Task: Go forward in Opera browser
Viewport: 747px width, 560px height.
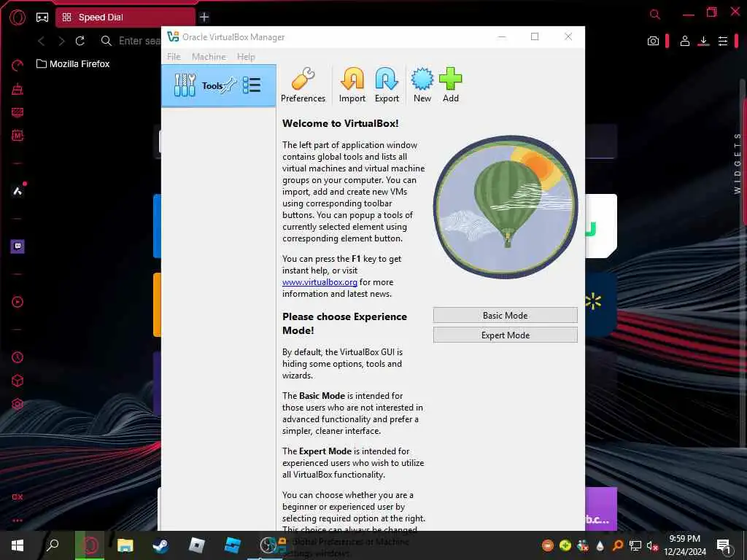Action: (x=61, y=41)
